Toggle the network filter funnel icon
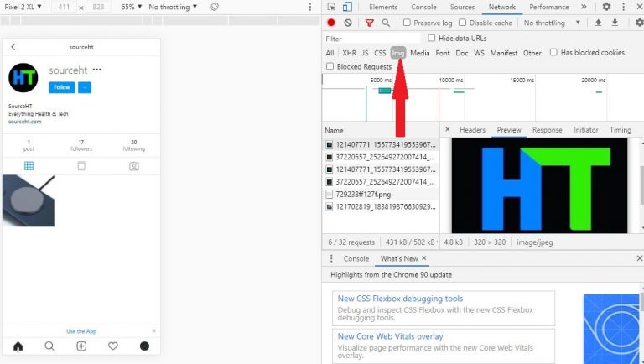 coord(370,23)
